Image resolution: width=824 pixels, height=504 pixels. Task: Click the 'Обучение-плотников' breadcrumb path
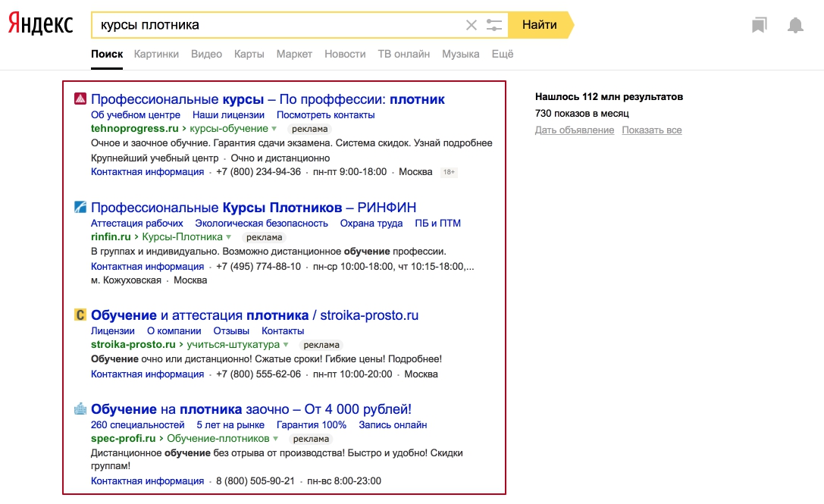(218, 438)
